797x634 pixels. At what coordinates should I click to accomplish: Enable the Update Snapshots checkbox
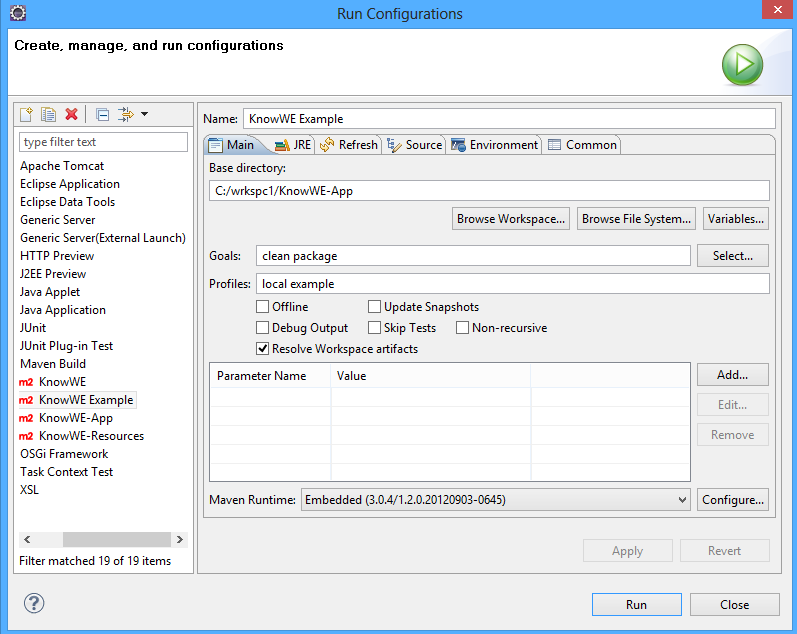click(374, 307)
